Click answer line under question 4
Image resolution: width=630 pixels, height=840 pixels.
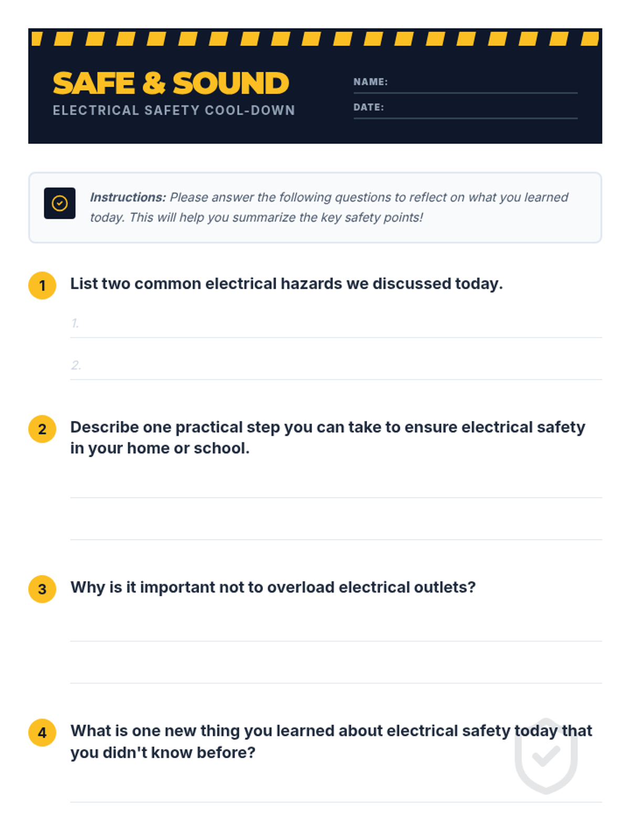(336, 789)
